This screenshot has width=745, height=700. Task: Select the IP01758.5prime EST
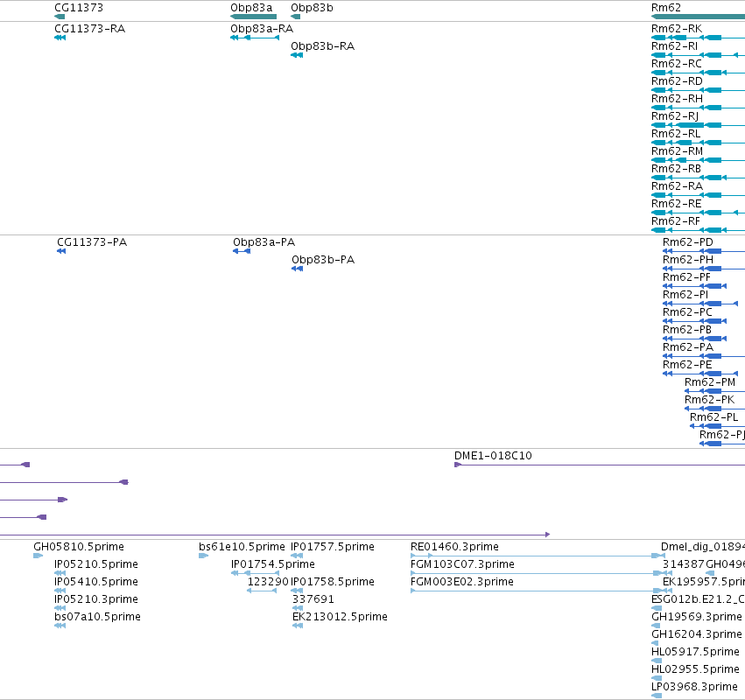(333, 582)
